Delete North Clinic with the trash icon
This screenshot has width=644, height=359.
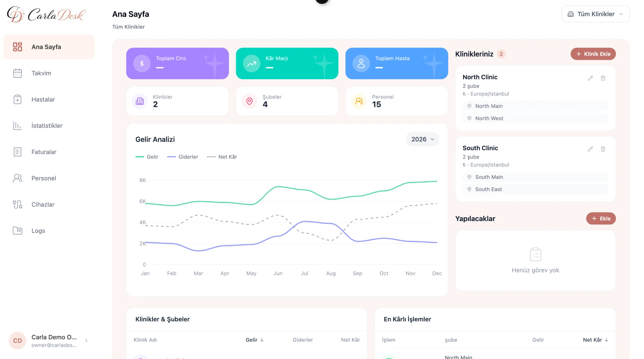click(x=603, y=78)
